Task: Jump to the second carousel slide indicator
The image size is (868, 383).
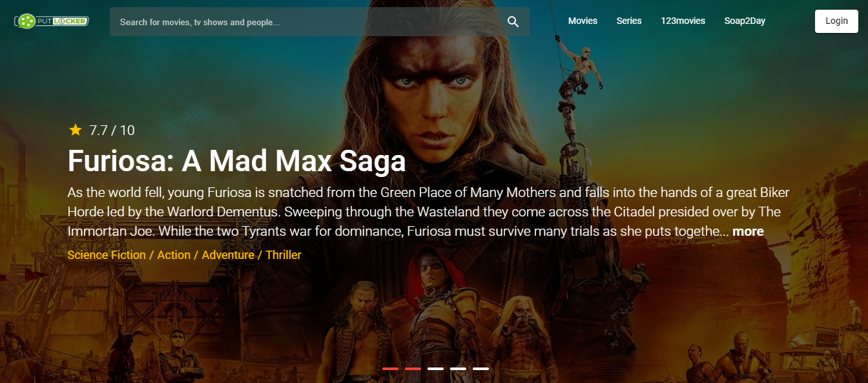Action: (x=413, y=369)
